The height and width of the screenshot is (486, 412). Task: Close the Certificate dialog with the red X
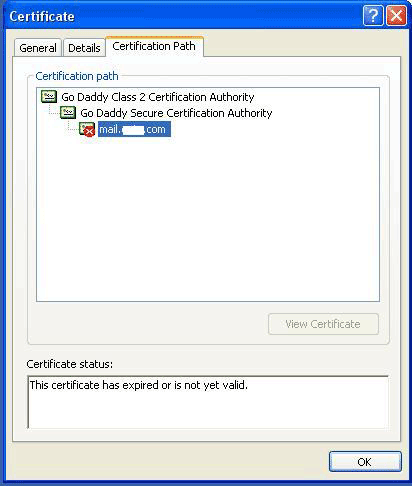tap(396, 15)
